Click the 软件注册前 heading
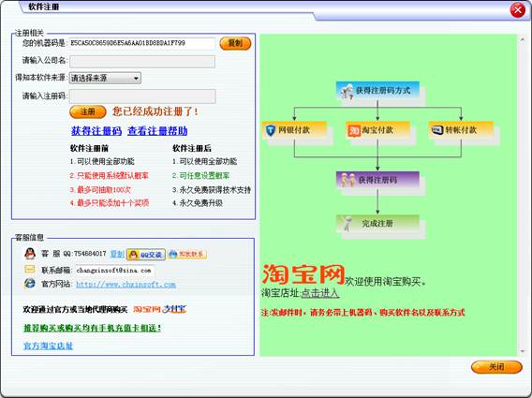The image size is (532, 398). (x=89, y=148)
